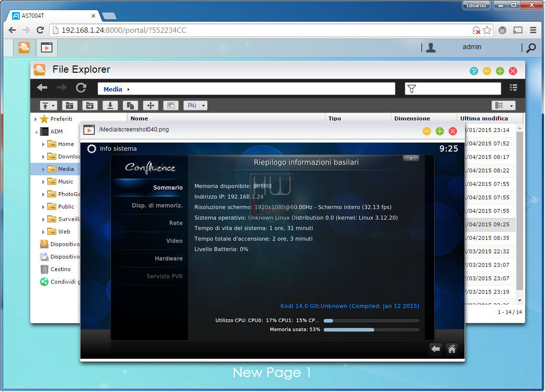Click the Chrome cast icon

(x=518, y=30)
